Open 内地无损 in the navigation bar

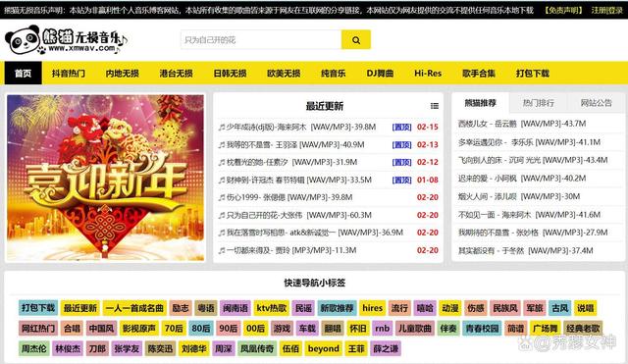tap(122, 74)
